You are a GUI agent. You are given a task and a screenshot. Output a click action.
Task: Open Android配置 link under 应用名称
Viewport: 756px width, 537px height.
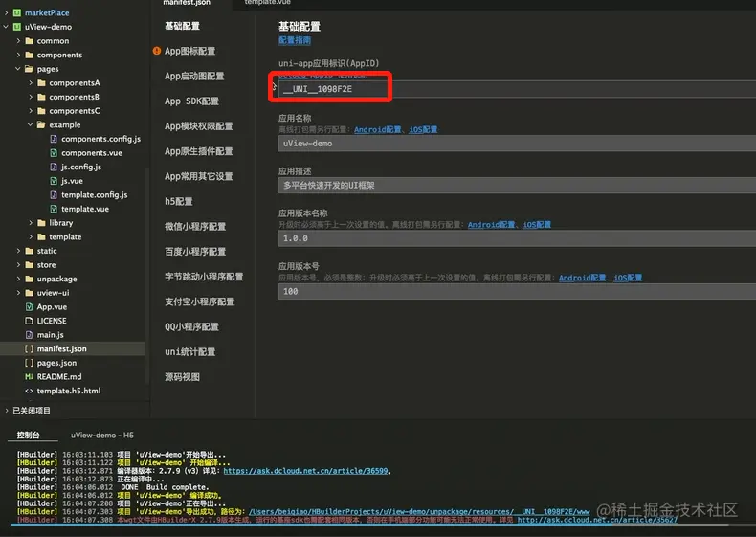click(x=377, y=129)
